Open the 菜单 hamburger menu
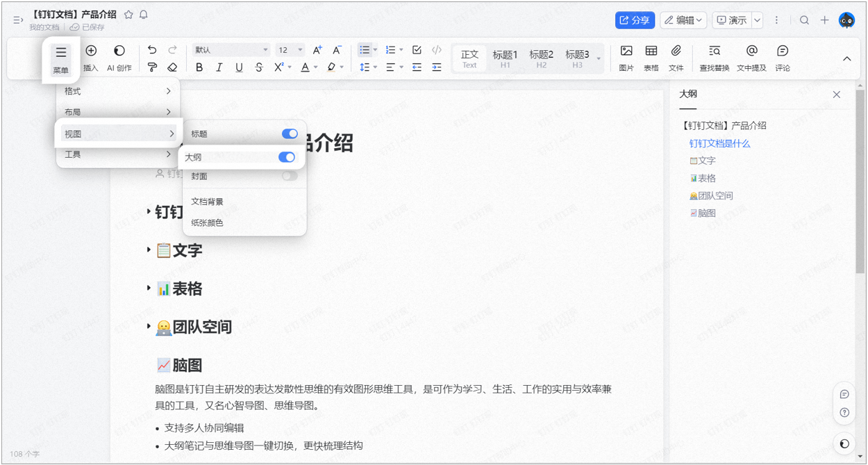The width and height of the screenshot is (868, 465). pyautogui.click(x=61, y=60)
